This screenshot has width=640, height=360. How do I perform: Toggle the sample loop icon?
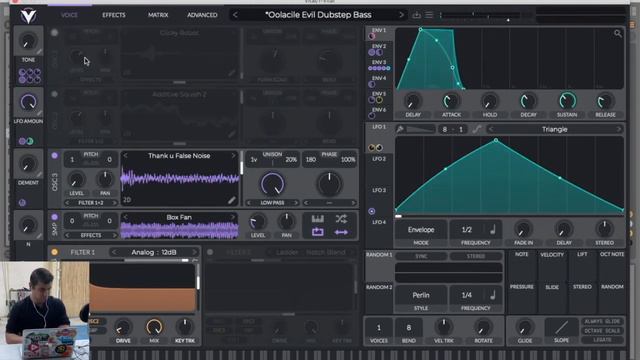318,232
